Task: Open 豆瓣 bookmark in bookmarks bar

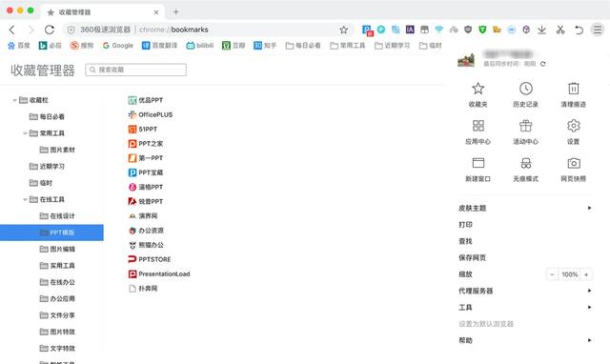Action: tap(234, 46)
